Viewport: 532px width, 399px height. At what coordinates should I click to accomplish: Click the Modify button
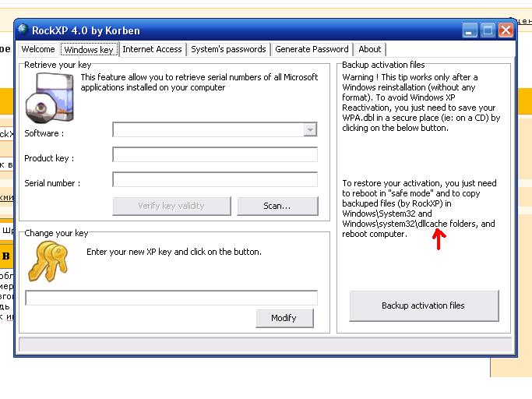coord(284,318)
